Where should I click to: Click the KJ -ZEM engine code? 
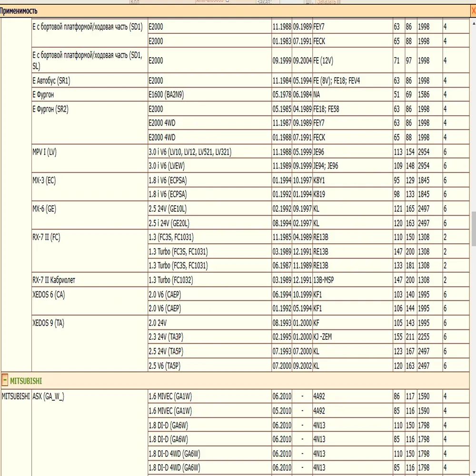pos(325,337)
